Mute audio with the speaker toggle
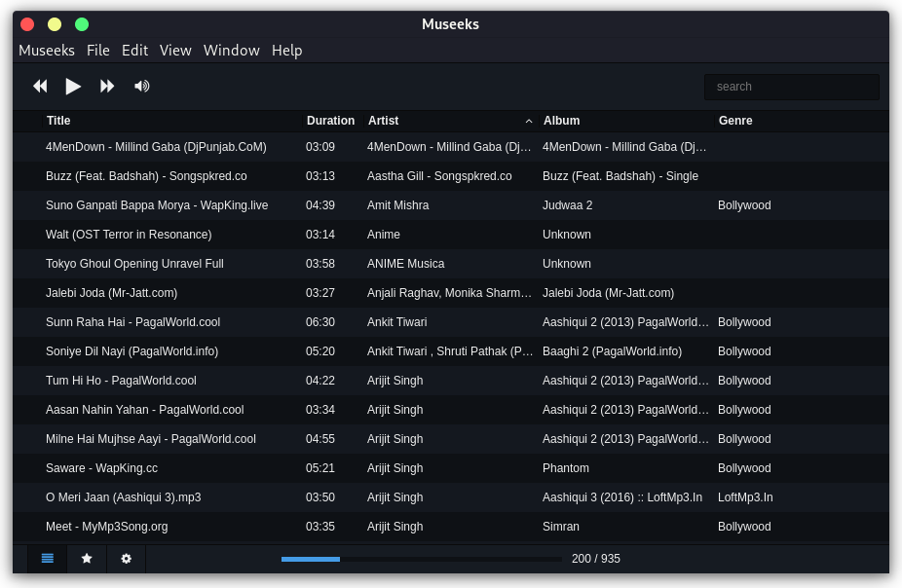Image resolution: width=902 pixels, height=588 pixels. tap(142, 86)
